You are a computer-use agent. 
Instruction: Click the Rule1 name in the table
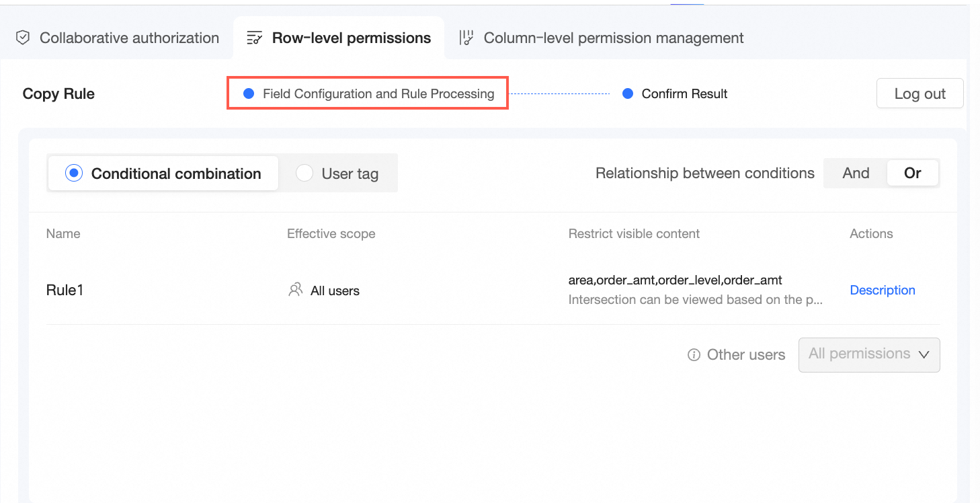pos(65,291)
